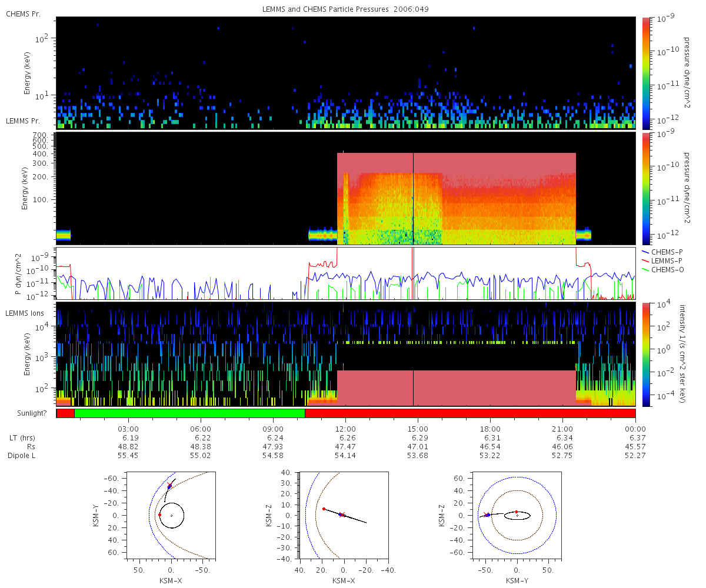Click the CHEMS Pr. panel label
The height and width of the screenshot is (588, 706).
pos(23,14)
